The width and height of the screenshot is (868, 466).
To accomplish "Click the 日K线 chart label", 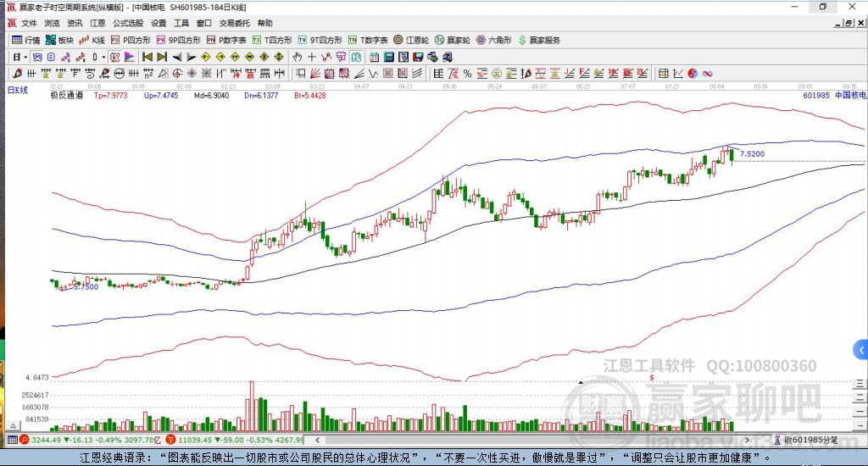I will click(17, 90).
